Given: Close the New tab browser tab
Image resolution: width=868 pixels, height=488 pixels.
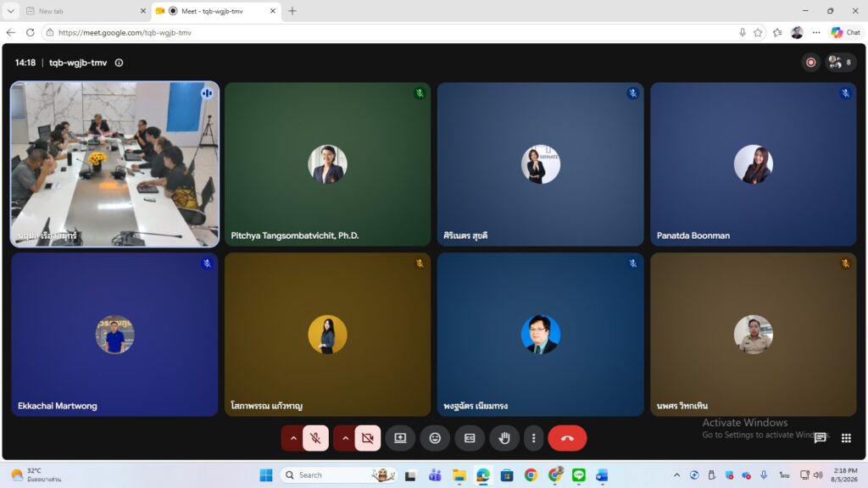Looking at the screenshot, I should tap(142, 11).
